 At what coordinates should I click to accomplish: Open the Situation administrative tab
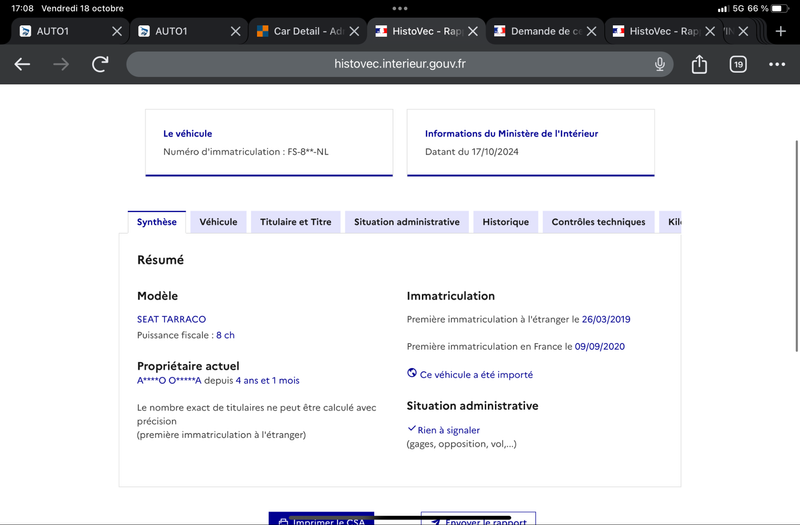point(407,222)
